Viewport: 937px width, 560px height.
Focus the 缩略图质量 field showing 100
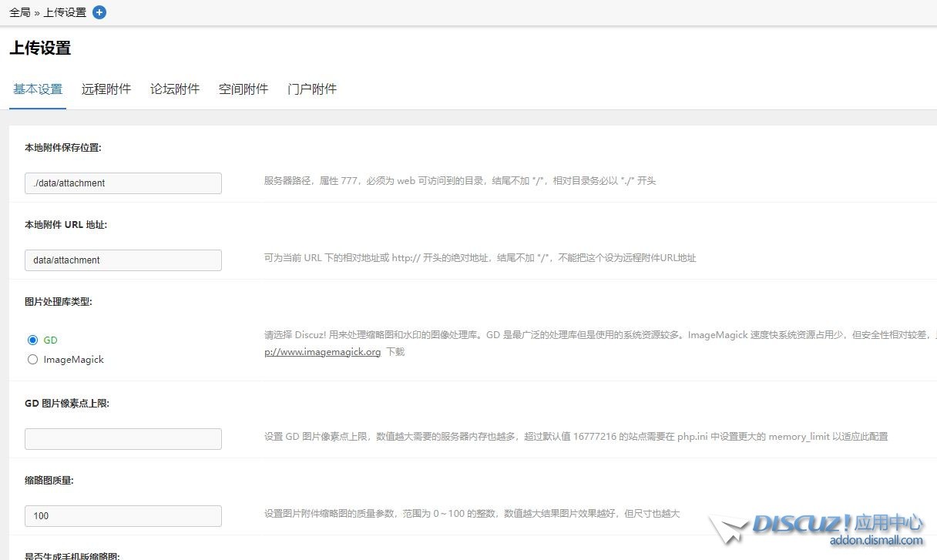pyautogui.click(x=123, y=516)
